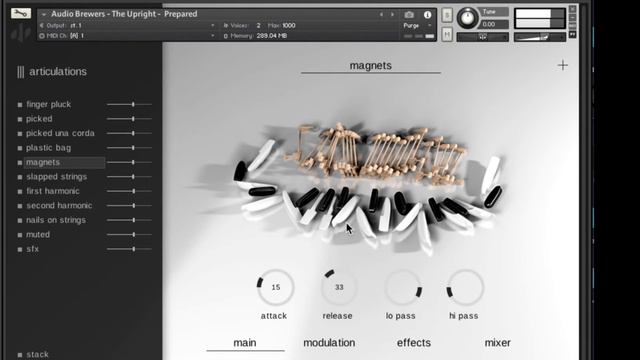Click the plus icon at top right
The height and width of the screenshot is (360, 640).
point(562,65)
